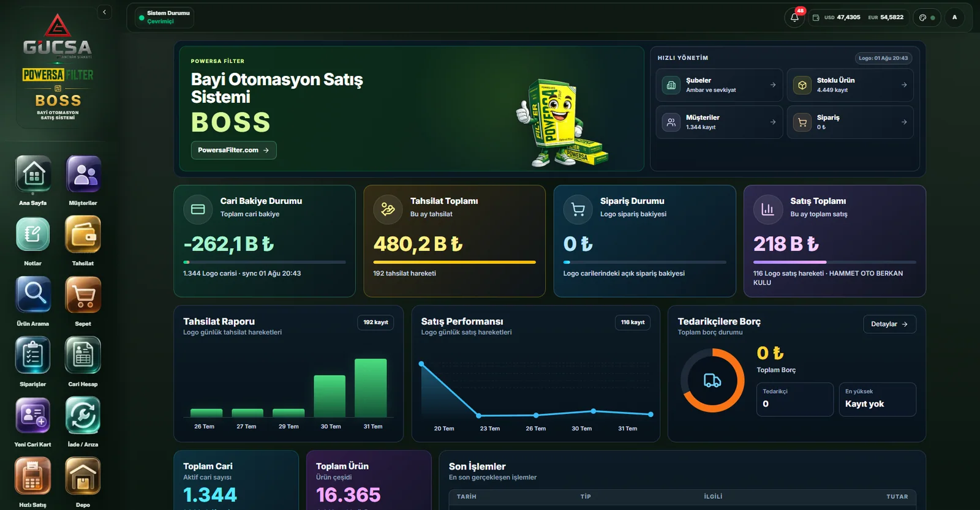The width and height of the screenshot is (980, 510).
Task: Open the Tahsilat wallet icon
Action: (x=83, y=234)
